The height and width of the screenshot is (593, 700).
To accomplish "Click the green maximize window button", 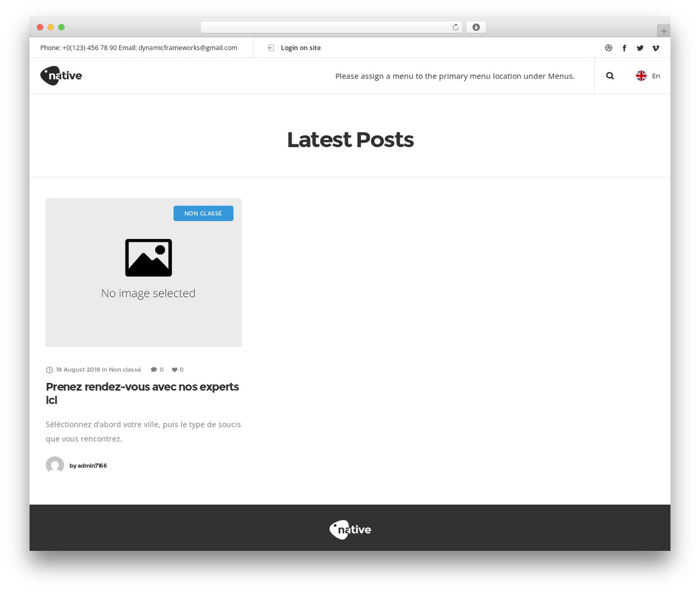I will tap(61, 27).
